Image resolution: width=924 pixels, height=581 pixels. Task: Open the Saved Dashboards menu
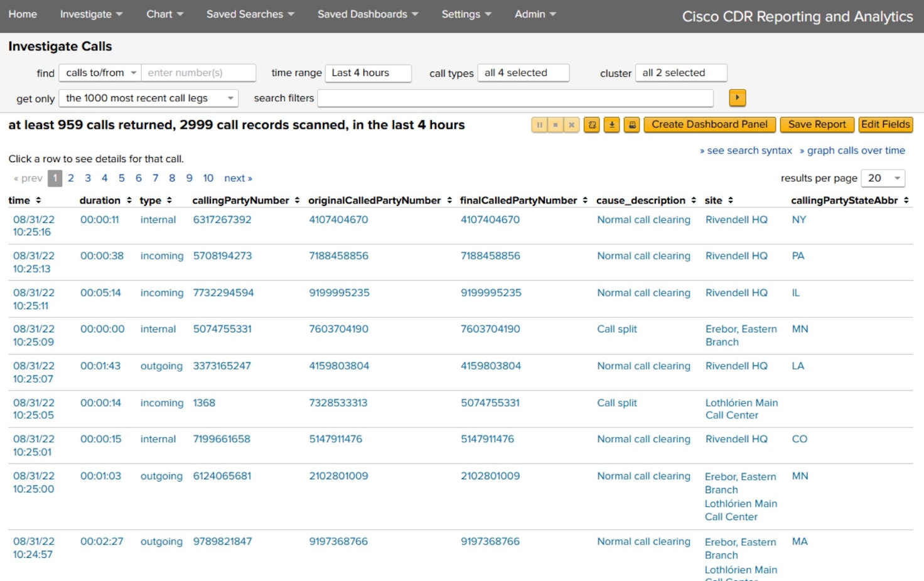[367, 14]
